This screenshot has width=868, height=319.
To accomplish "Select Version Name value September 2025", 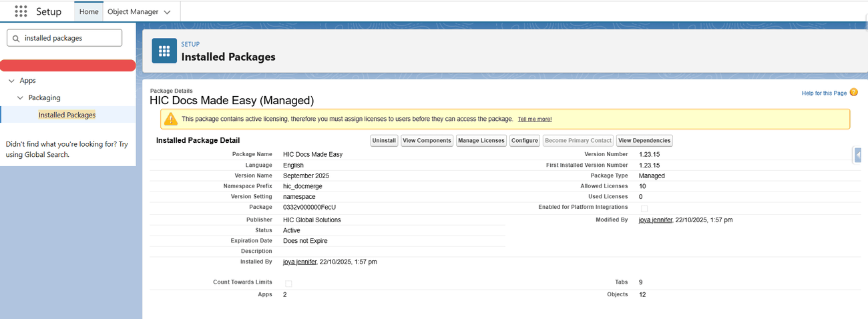I will click(x=306, y=176).
